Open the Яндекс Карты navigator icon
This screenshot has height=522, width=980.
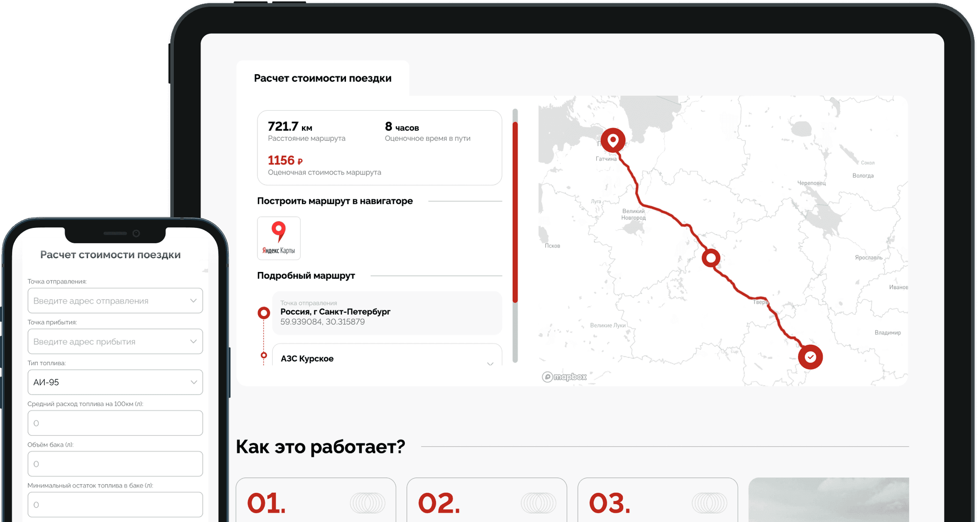pyautogui.click(x=278, y=238)
